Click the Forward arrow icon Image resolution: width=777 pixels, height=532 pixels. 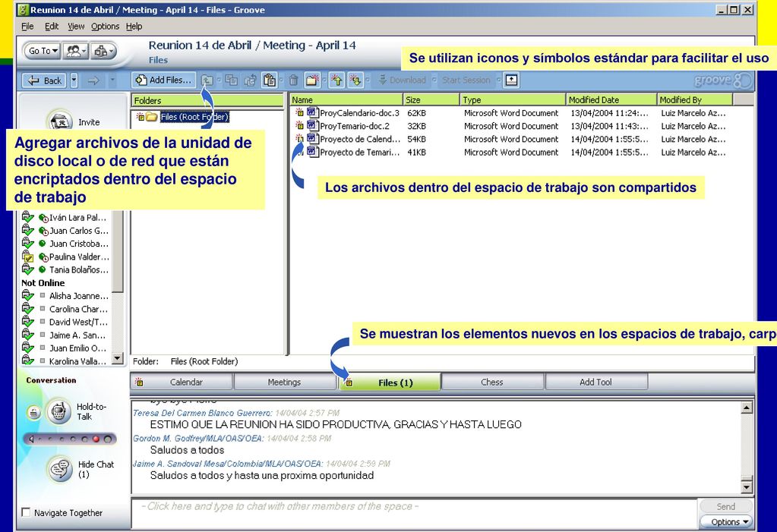coord(93,80)
